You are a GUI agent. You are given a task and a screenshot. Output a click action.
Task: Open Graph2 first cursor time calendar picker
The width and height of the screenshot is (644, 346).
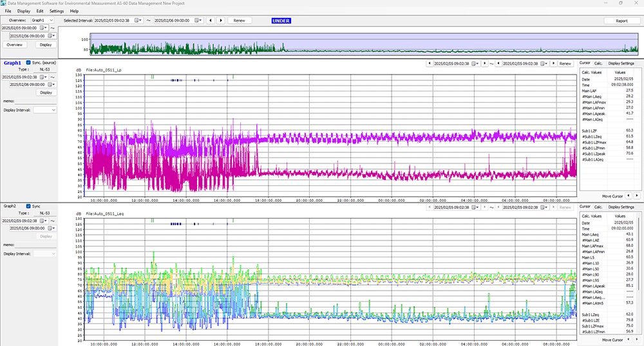pyautogui.click(x=475, y=207)
